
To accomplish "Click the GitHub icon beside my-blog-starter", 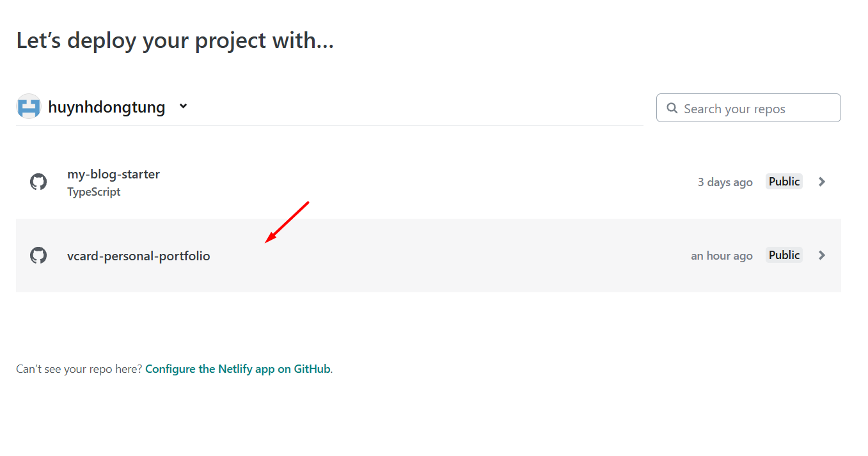I will (x=38, y=182).
